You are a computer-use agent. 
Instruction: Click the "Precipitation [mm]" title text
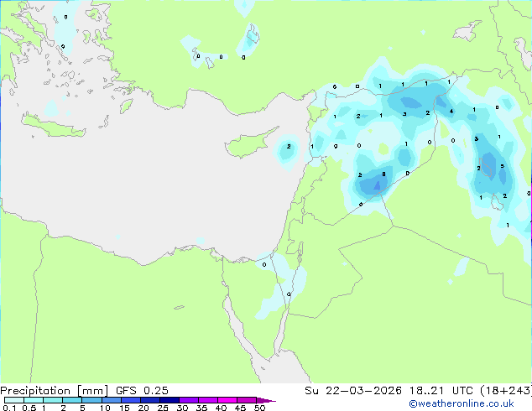point(55,391)
